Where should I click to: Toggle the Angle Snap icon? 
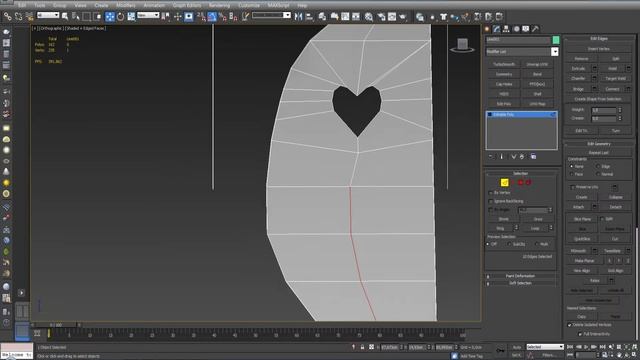point(212,16)
